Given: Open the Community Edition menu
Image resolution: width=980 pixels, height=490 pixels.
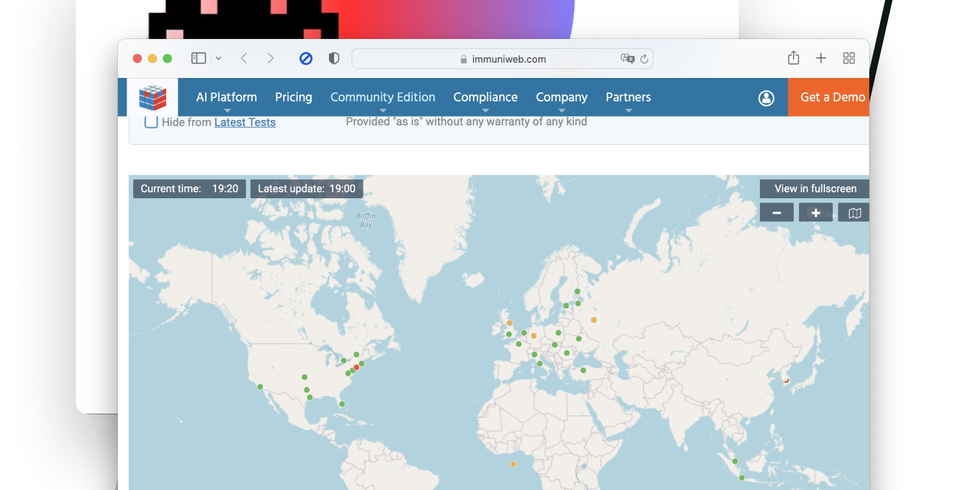Looking at the screenshot, I should tap(383, 97).
